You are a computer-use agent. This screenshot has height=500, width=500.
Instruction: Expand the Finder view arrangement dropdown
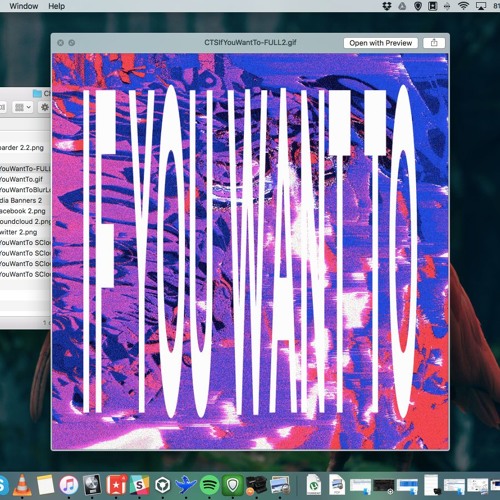(23, 107)
